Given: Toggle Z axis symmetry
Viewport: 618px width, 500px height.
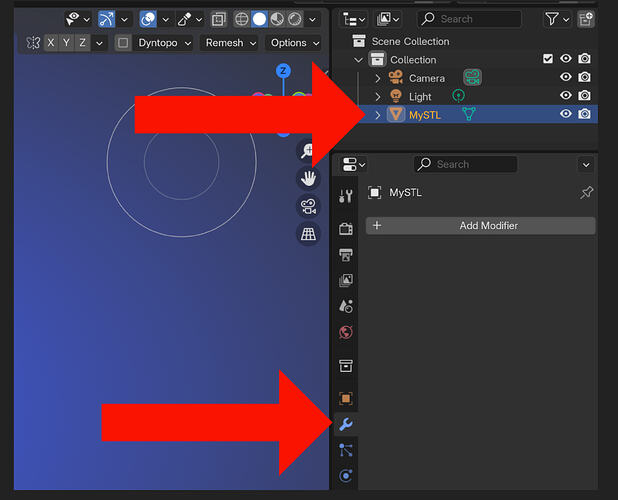Looking at the screenshot, I should pyautogui.click(x=82, y=43).
